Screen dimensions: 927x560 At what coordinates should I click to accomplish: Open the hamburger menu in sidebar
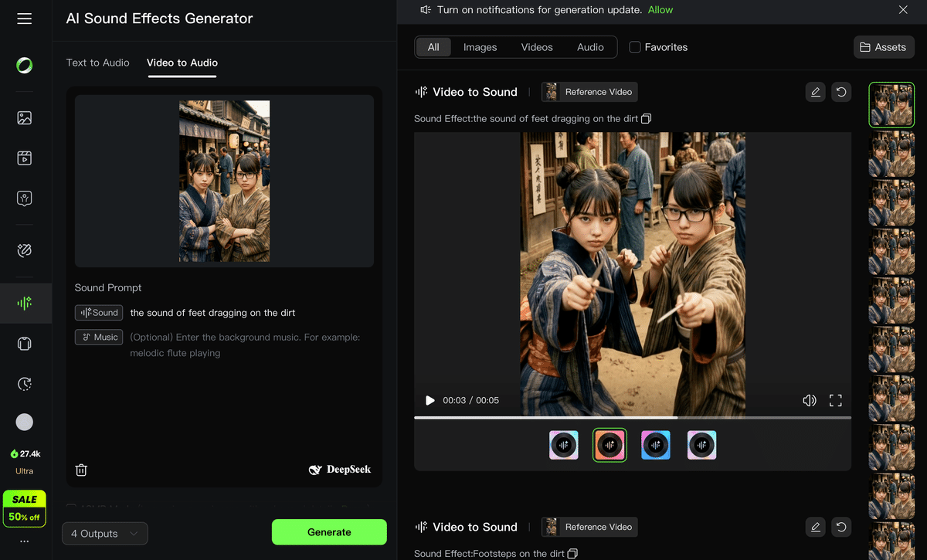pos(25,19)
